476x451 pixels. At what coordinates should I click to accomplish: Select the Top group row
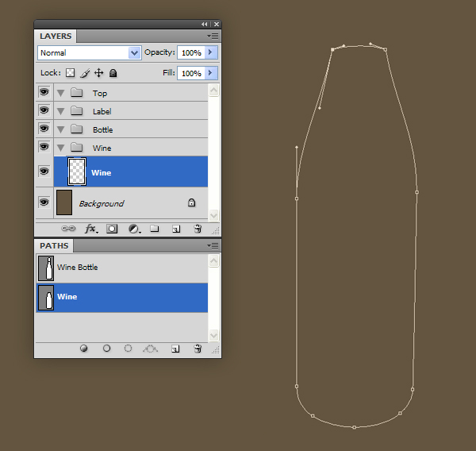tap(131, 93)
